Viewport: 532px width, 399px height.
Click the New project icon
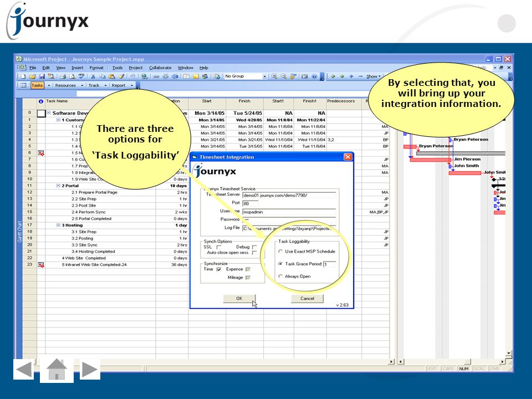23,76
